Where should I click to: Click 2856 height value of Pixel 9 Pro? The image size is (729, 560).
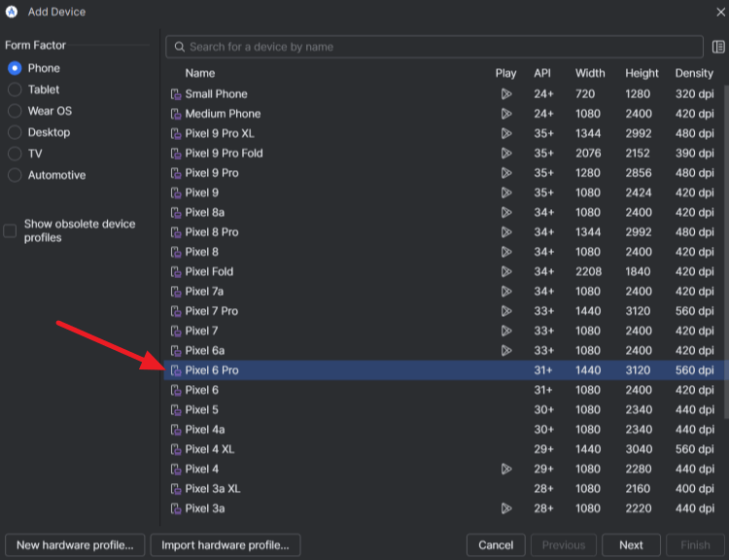[639, 173]
